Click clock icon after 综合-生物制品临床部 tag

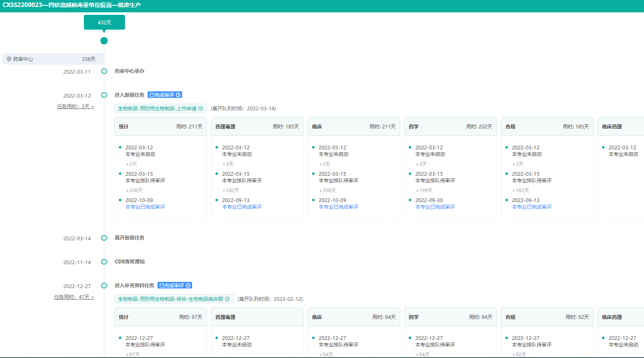[x=227, y=299]
